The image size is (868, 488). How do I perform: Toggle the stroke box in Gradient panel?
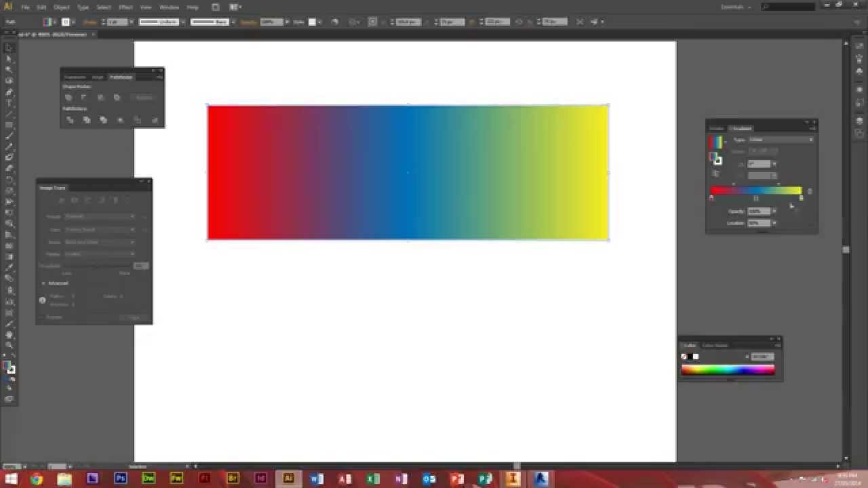point(717,160)
